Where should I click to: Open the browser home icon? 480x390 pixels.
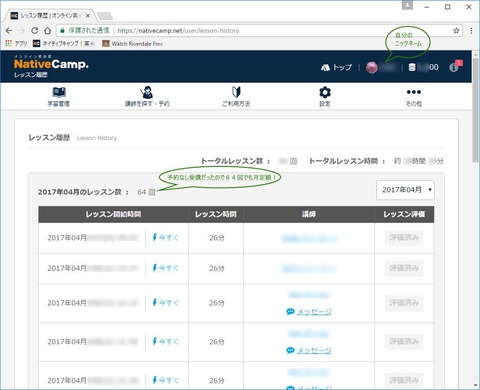tap(48, 31)
